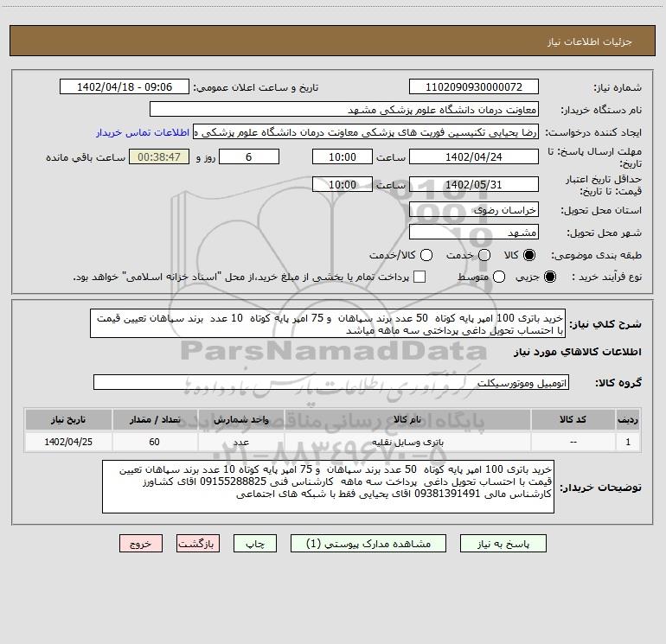Click the خروج exit button
666x644 pixels.
click(x=141, y=544)
